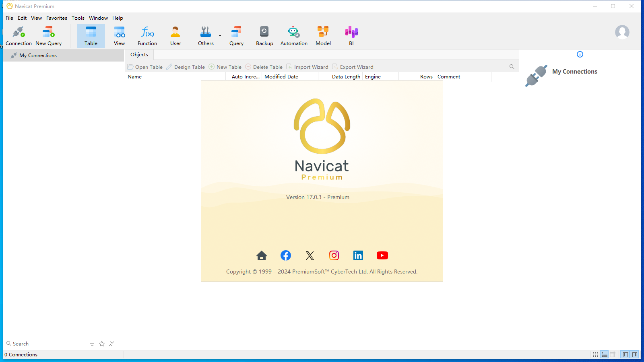The width and height of the screenshot is (644, 362).
Task: Select the Function tool
Action: (147, 35)
